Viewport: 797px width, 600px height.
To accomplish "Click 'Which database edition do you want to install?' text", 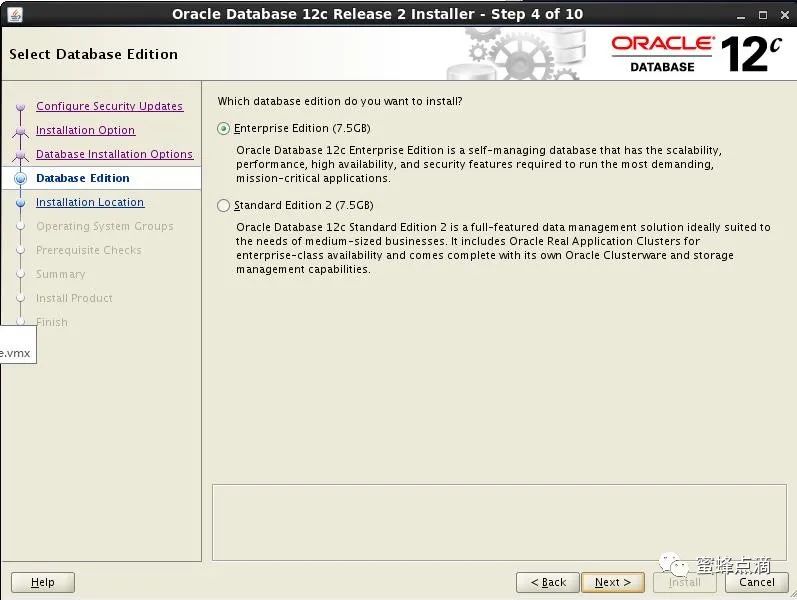I will [x=340, y=101].
